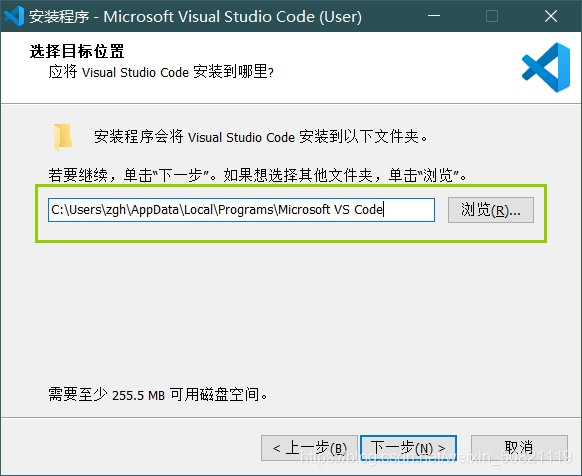This screenshot has height=476, width=582.
Task: Cancel setup with the 取消 button
Action: point(519,448)
